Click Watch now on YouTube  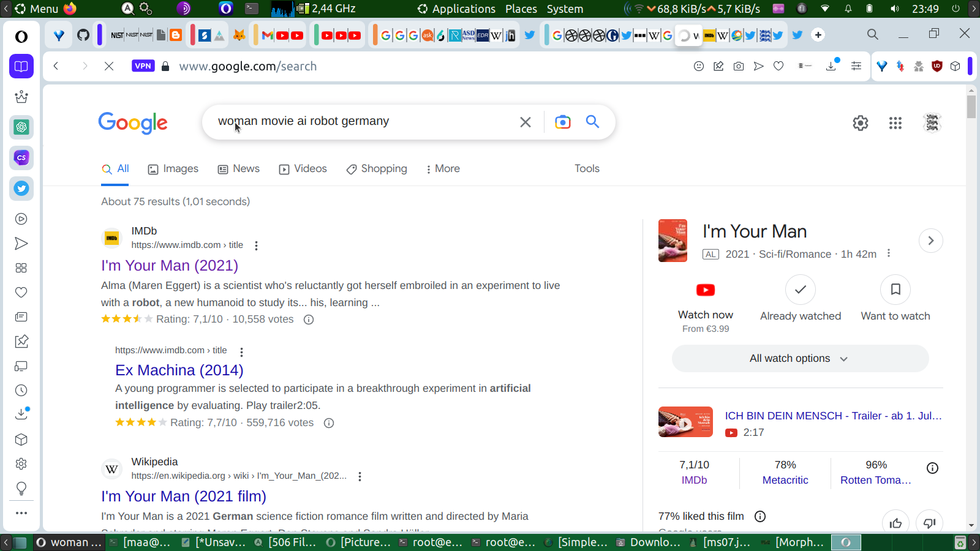coord(706,304)
